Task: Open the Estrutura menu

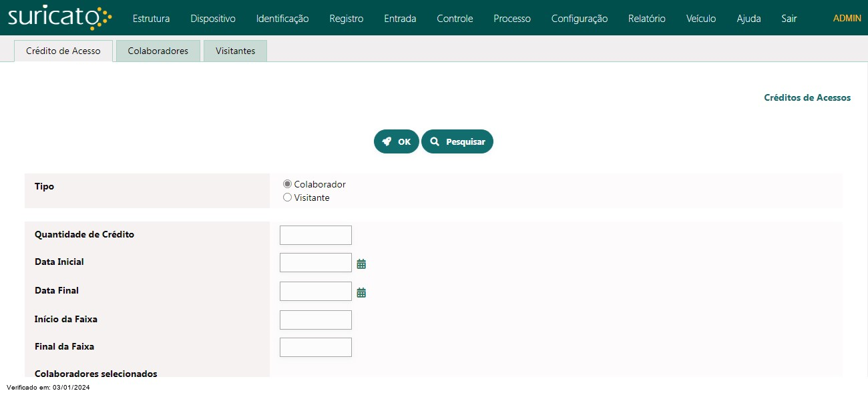Action: point(151,19)
